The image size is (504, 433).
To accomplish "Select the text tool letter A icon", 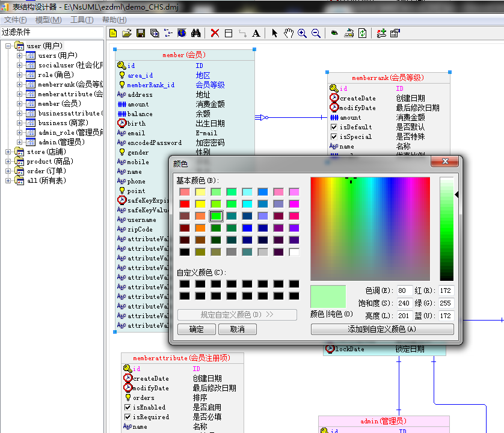I will pyautogui.click(x=256, y=33).
